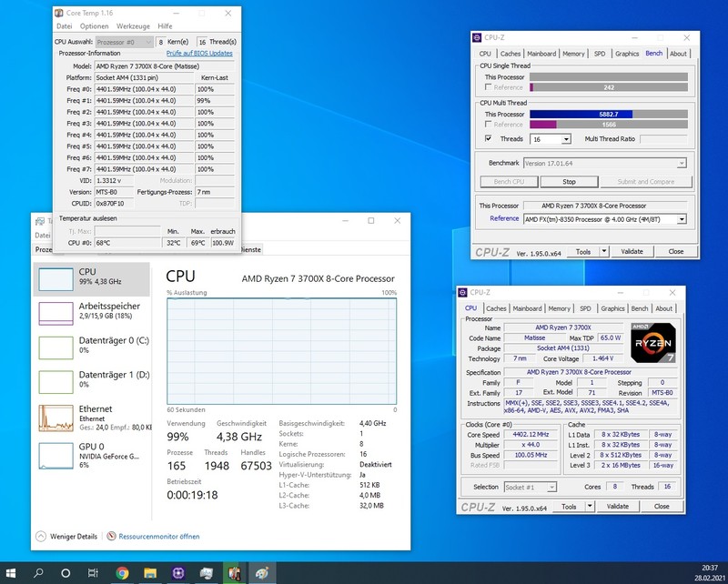Select the Ethernet graph in Task Manager
The image size is (728, 584).
point(55,416)
